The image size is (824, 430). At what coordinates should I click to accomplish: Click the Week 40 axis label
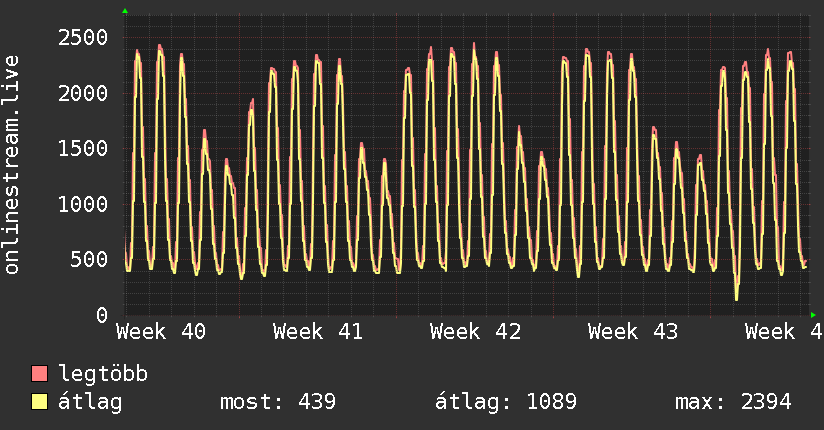(161, 332)
